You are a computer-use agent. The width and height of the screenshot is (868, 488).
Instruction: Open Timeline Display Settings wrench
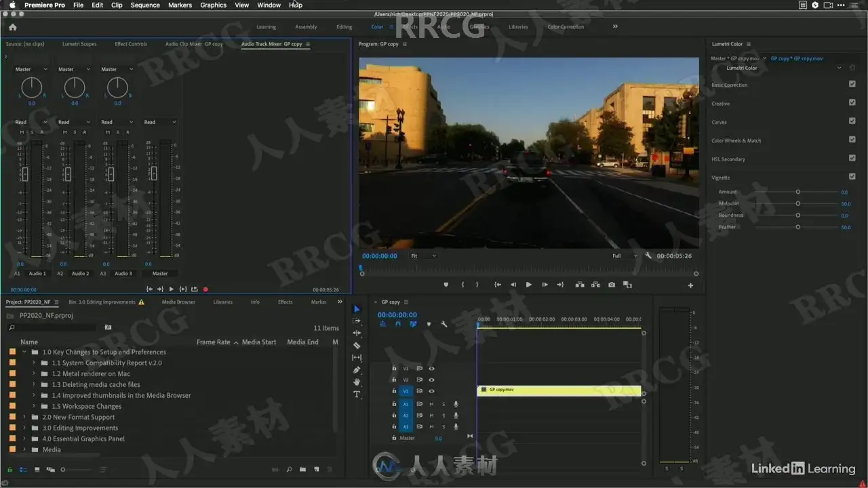click(444, 324)
